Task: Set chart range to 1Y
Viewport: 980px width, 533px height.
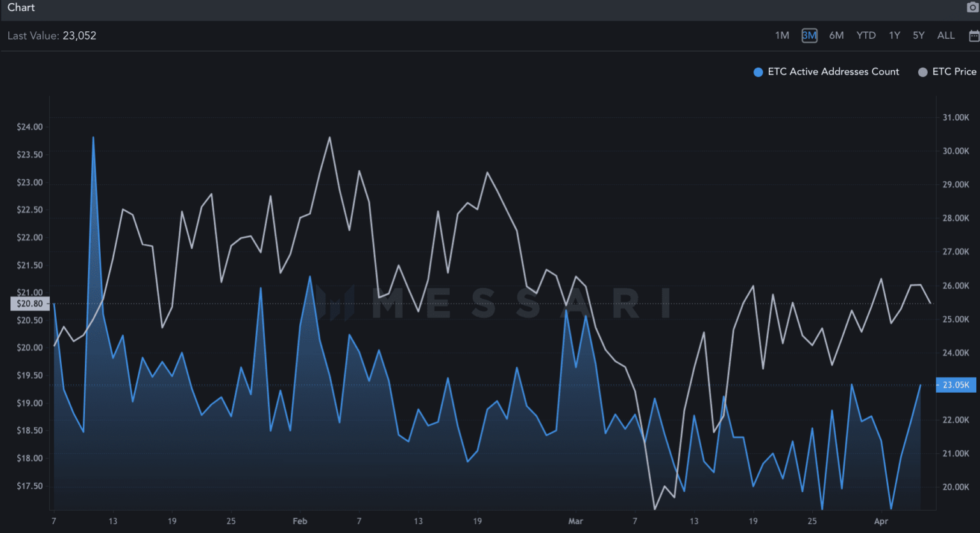Action: tap(895, 36)
